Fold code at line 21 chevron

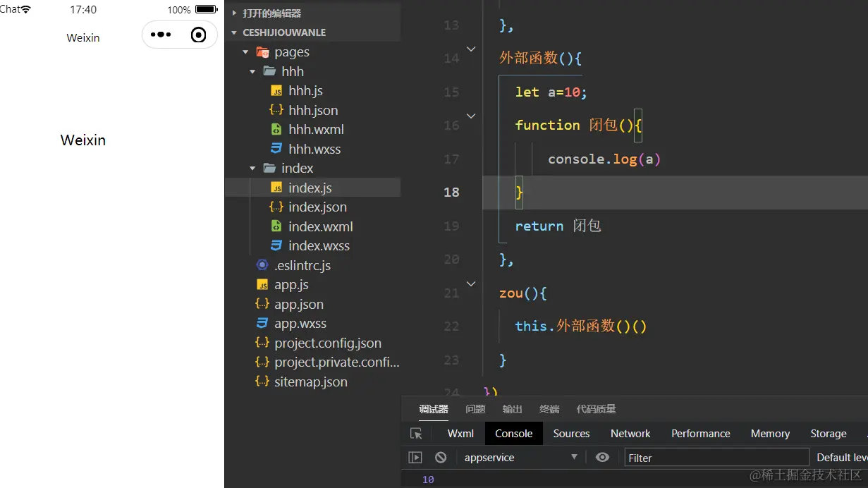tap(471, 283)
